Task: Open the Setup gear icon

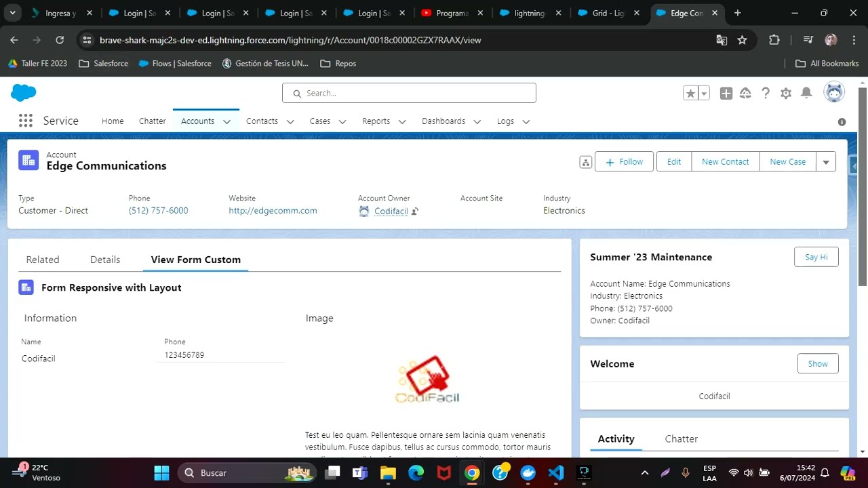Action: coord(786,94)
